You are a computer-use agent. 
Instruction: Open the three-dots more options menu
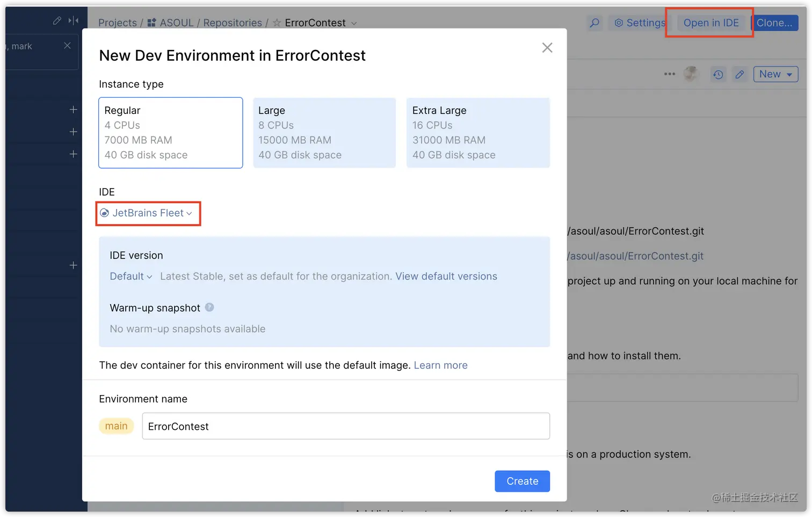pos(669,74)
